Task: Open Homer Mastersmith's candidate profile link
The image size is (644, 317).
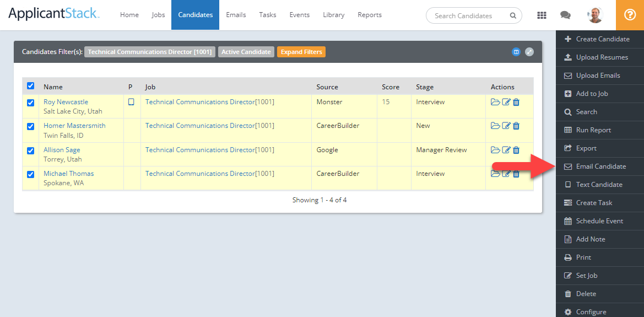Action: pyautogui.click(x=74, y=126)
